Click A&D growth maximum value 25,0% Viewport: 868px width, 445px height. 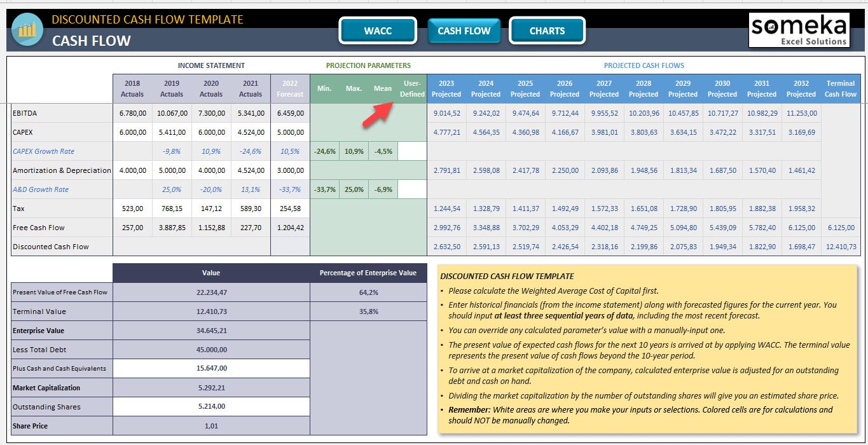pos(354,189)
